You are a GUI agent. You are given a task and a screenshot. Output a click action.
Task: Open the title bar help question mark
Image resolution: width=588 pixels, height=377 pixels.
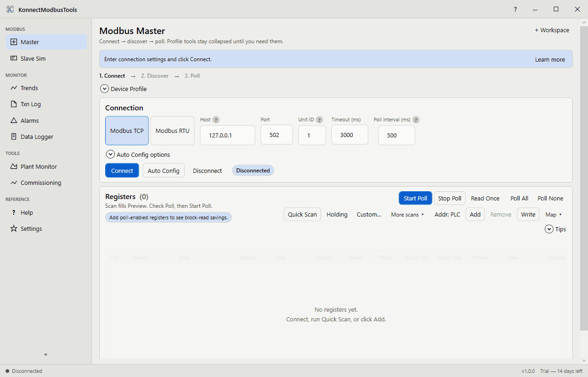[515, 9]
